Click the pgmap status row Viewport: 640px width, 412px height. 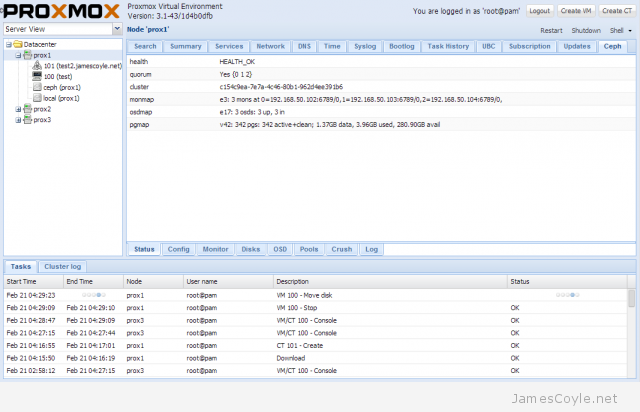[381, 125]
